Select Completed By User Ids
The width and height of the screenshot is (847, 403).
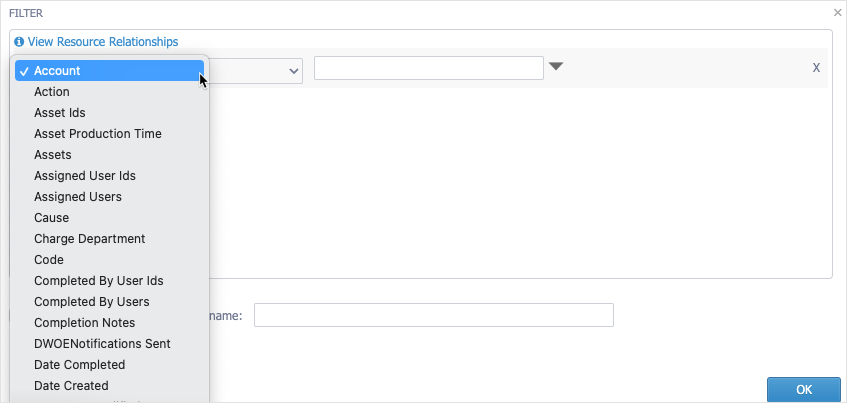coord(110,281)
